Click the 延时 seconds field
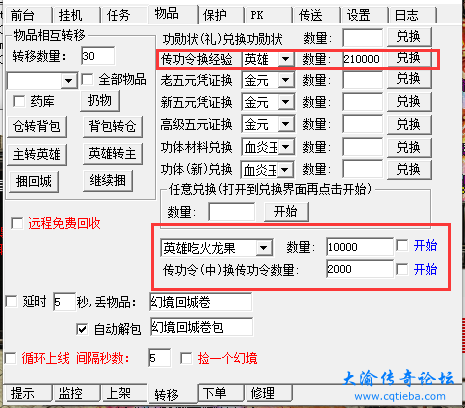The height and width of the screenshot is (408, 465). click(x=65, y=302)
